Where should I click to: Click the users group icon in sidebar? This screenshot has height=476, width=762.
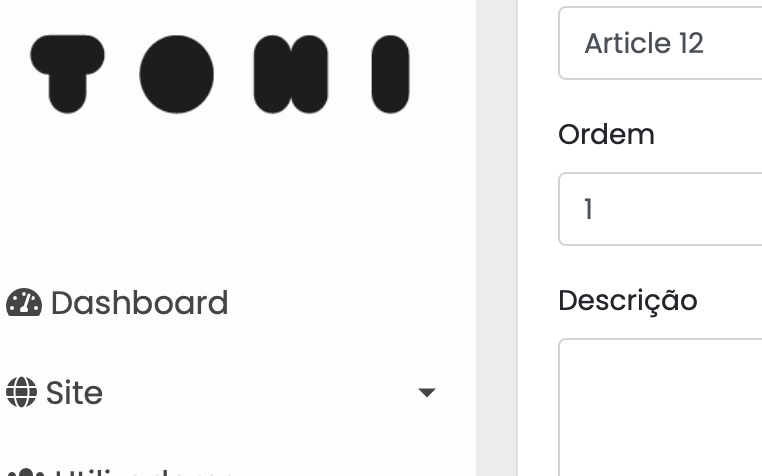24,471
